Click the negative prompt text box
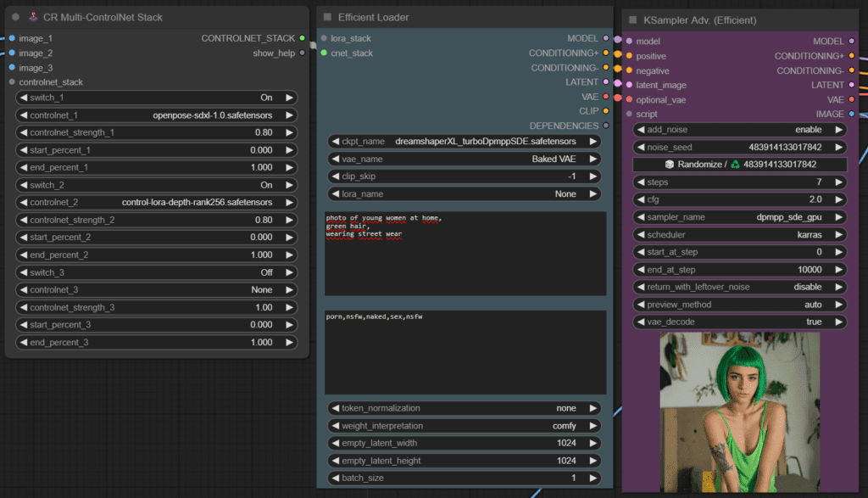Image resolution: width=868 pixels, height=498 pixels. click(465, 352)
